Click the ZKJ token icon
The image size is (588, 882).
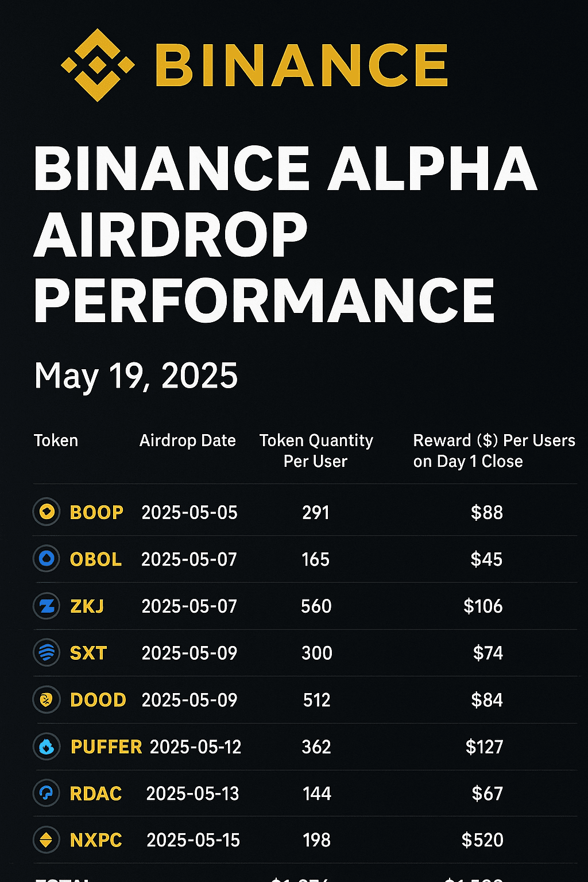tap(47, 606)
